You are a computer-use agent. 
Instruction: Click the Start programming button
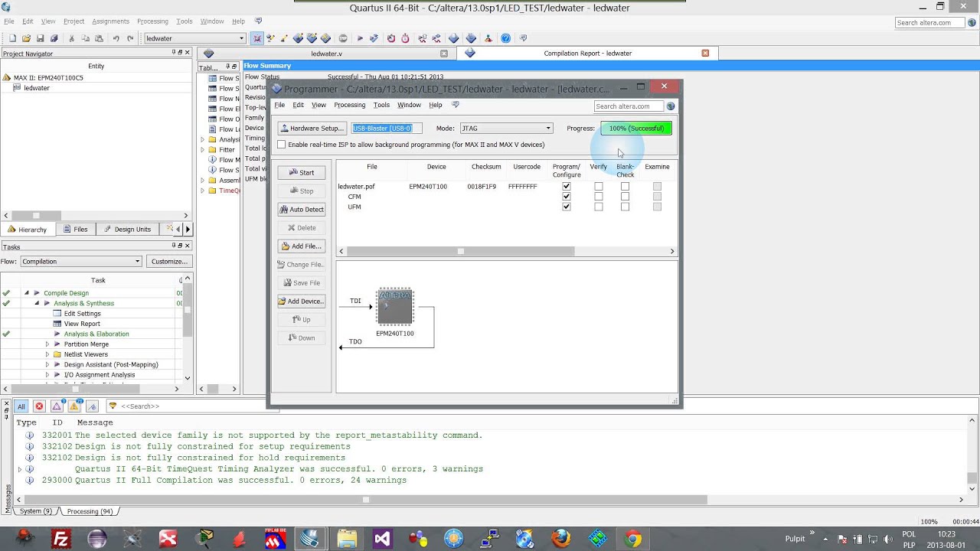point(302,173)
